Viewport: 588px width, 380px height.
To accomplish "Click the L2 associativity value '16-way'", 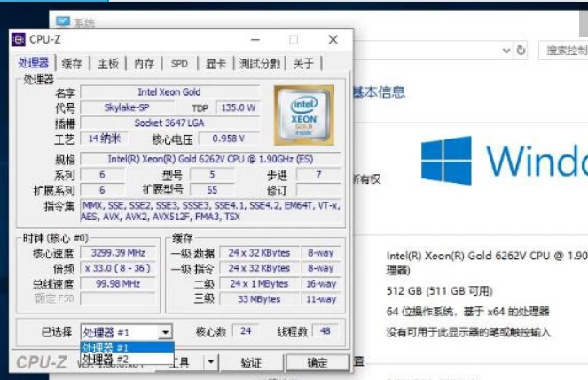I will (x=321, y=284).
